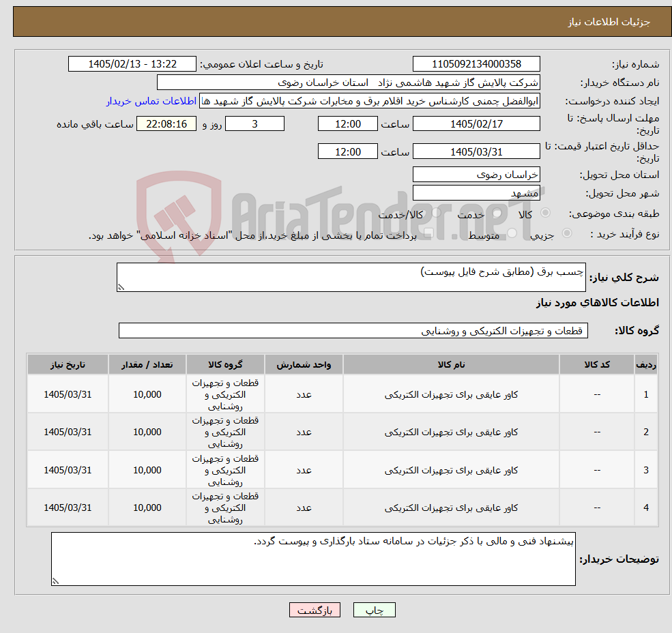Viewport: 672px width, 633px height.
Task: Click the price validity date 1405/03/31 field
Action: pos(476,151)
